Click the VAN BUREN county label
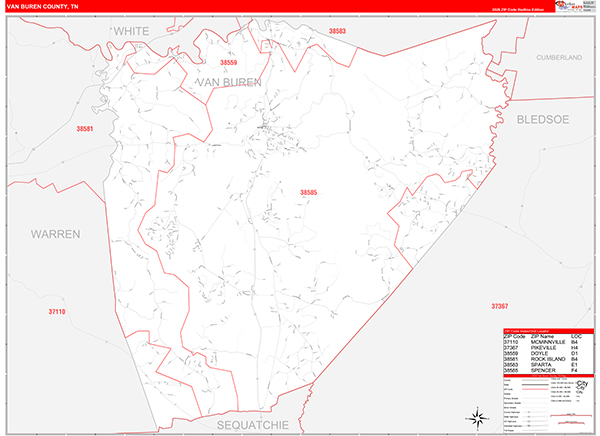Image resolution: width=600 pixels, height=436 pixels. coord(229,82)
